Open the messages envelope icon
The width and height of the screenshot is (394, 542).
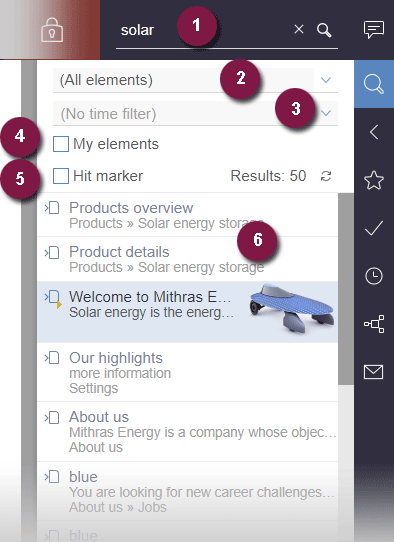[374, 372]
